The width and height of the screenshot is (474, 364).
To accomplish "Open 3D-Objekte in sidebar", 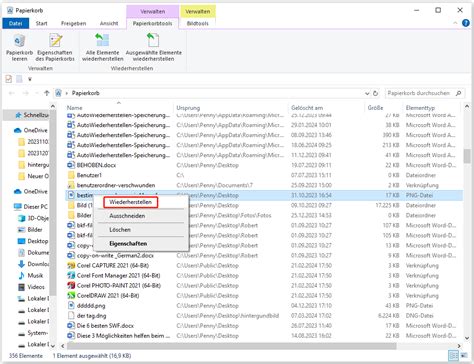I will [33, 218].
